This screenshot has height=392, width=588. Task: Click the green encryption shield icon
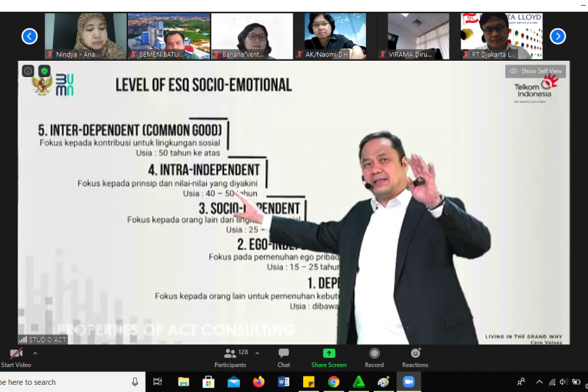pos(44,71)
